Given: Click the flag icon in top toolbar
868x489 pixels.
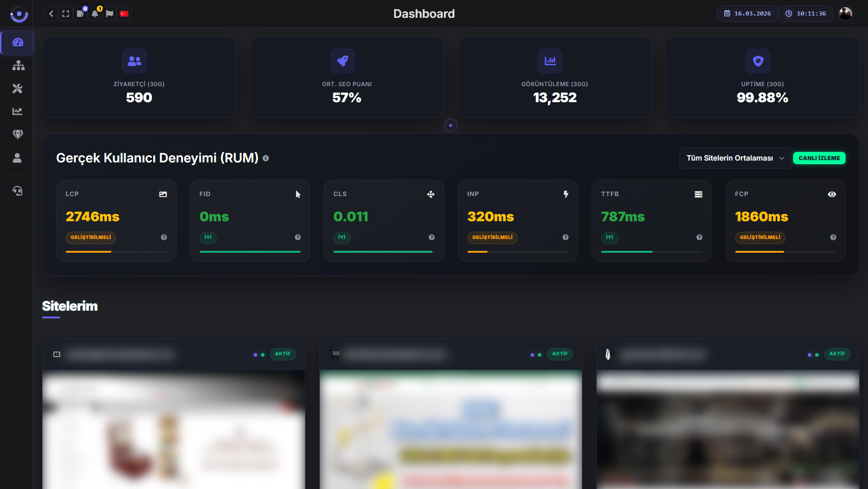Looking at the screenshot, I should pos(109,14).
